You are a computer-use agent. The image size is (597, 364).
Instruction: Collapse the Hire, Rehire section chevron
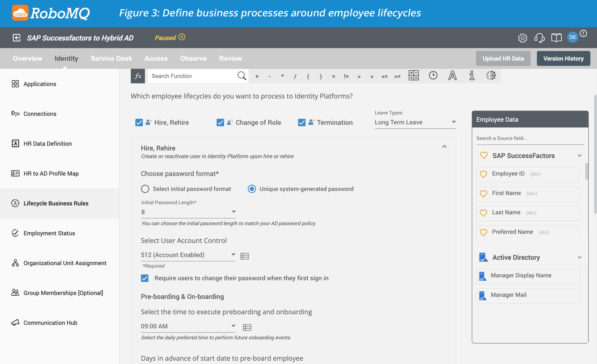point(444,147)
